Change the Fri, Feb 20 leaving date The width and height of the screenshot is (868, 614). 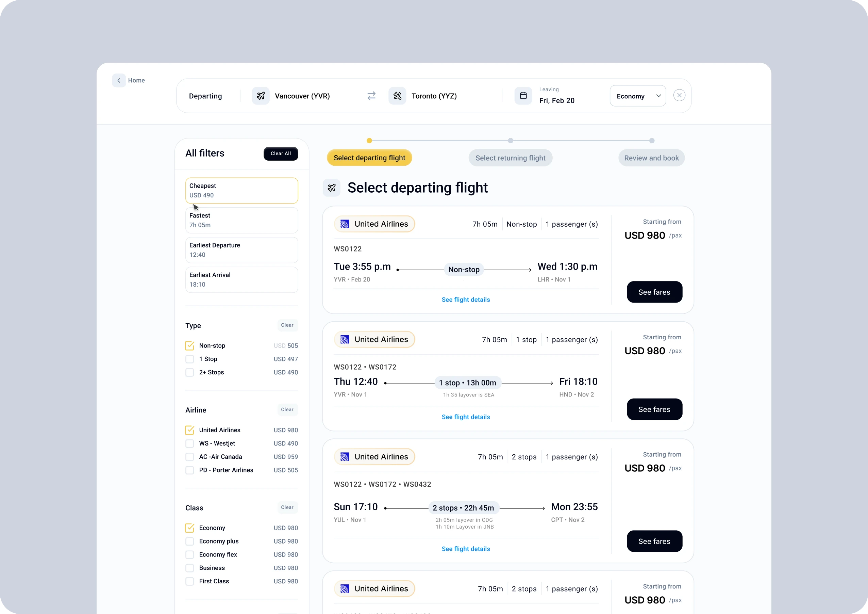[557, 101]
